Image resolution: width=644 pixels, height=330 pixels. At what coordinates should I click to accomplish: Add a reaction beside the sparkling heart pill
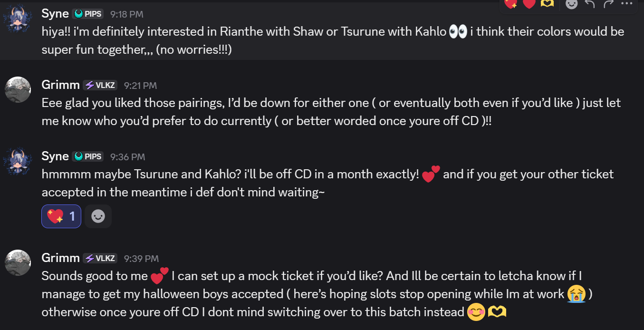click(98, 216)
